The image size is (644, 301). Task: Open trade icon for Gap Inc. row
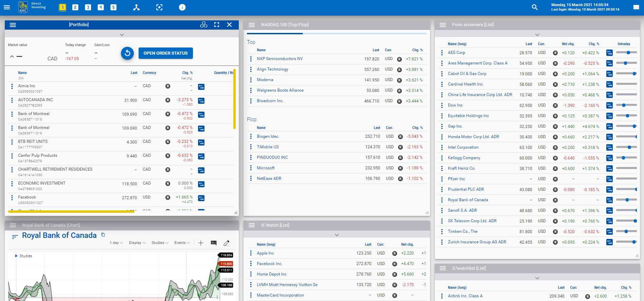click(x=609, y=127)
